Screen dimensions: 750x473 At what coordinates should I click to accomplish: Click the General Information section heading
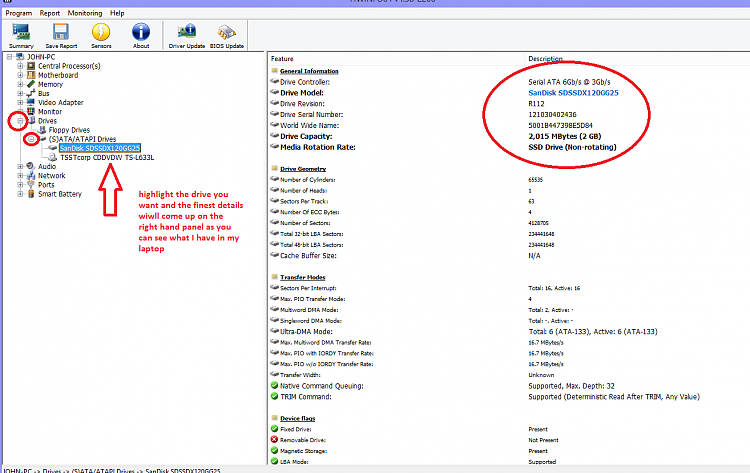click(309, 71)
